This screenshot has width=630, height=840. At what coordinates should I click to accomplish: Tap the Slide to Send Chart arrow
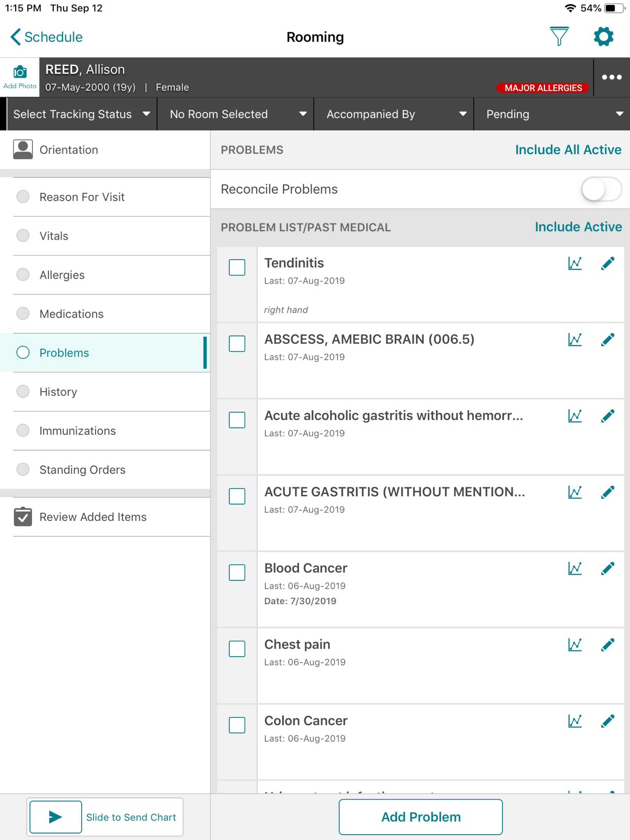(55, 817)
